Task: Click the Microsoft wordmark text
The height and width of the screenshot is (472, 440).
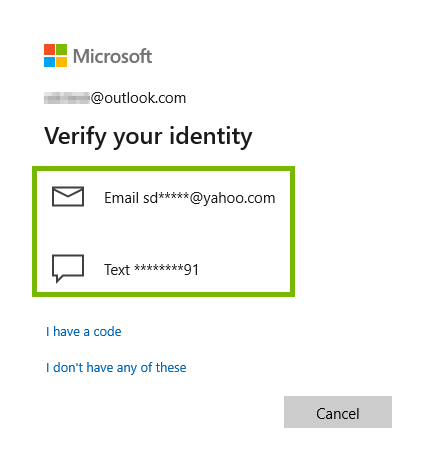Action: pos(113,56)
